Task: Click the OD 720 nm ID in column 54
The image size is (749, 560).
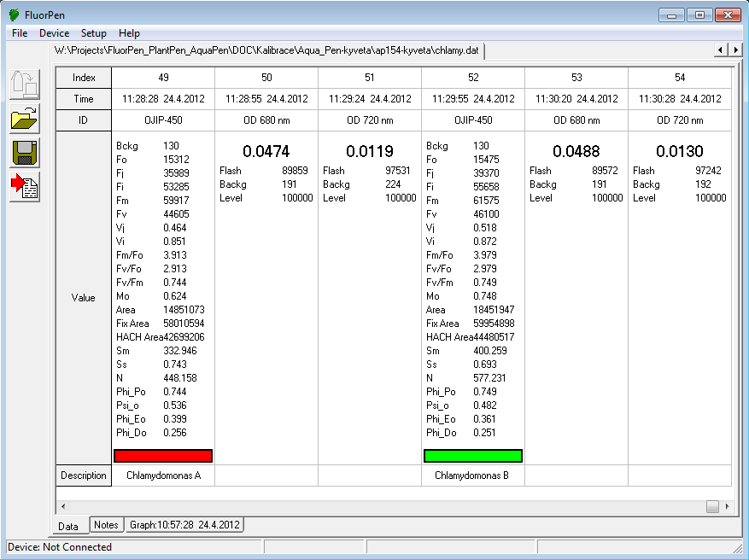Action: coord(680,120)
